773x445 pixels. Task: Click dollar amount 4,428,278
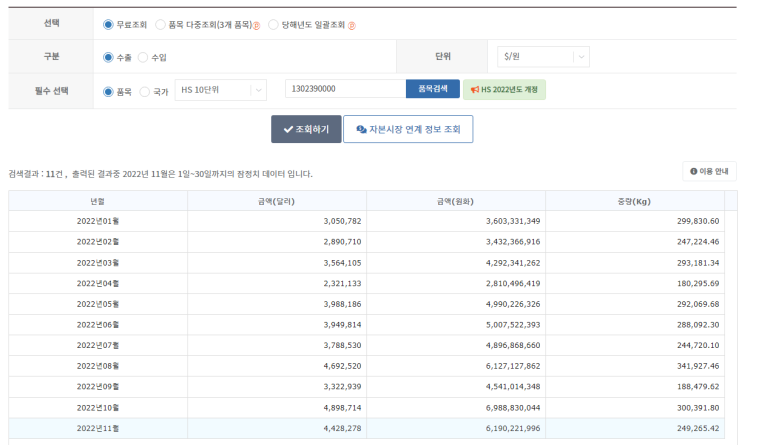[x=342, y=428]
